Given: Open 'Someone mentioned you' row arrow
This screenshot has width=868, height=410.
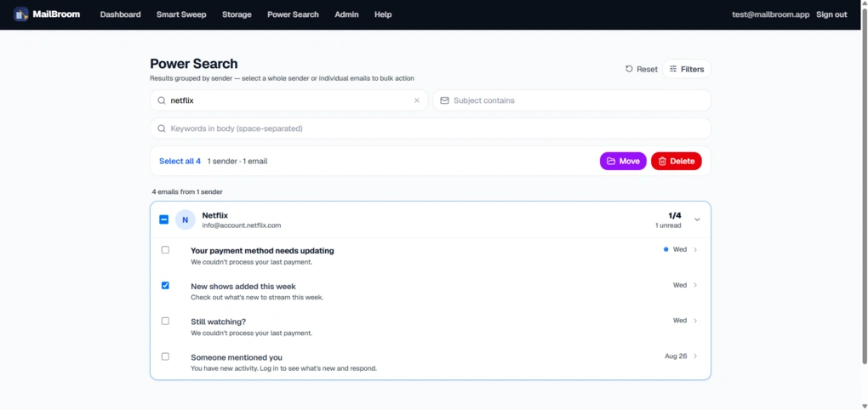Looking at the screenshot, I should click(x=695, y=356).
